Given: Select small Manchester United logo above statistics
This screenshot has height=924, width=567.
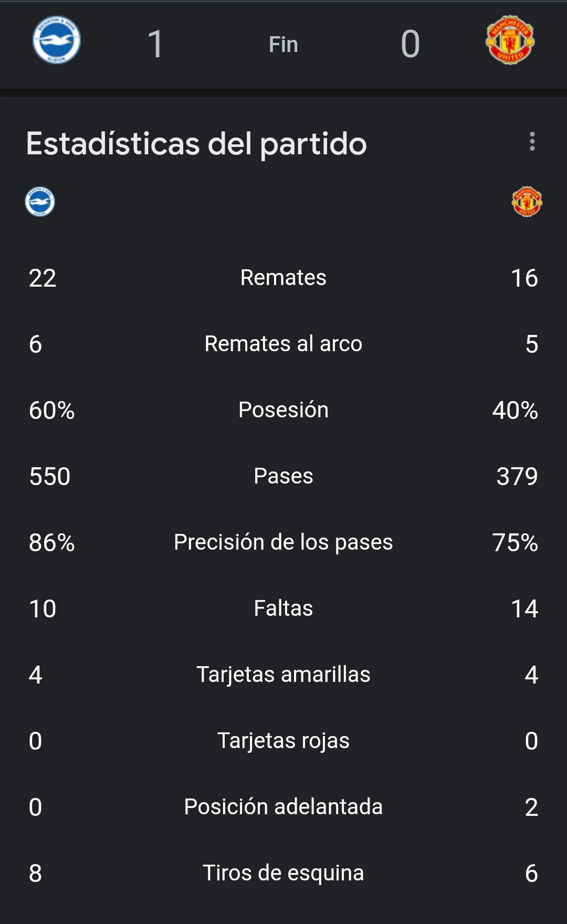Looking at the screenshot, I should (527, 202).
